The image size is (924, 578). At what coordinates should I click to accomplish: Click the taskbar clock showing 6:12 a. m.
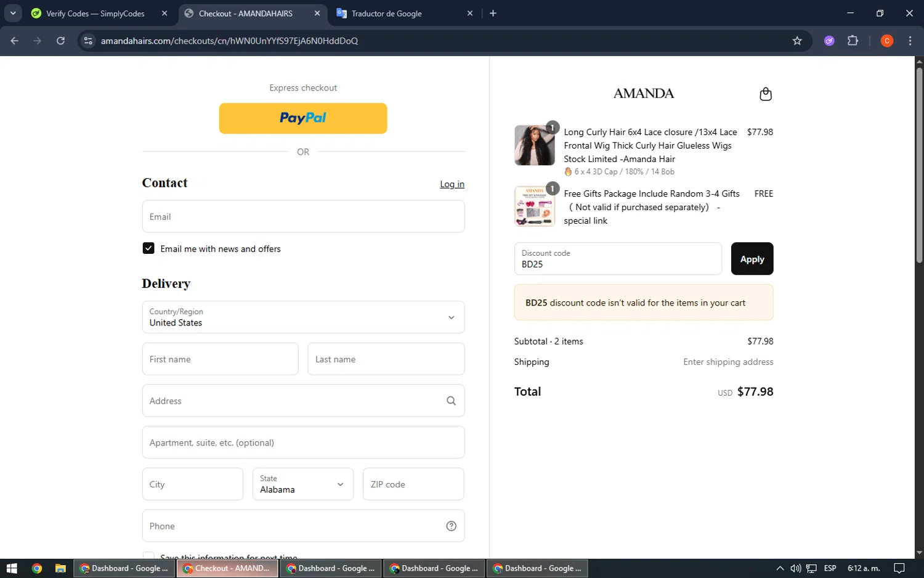(864, 568)
